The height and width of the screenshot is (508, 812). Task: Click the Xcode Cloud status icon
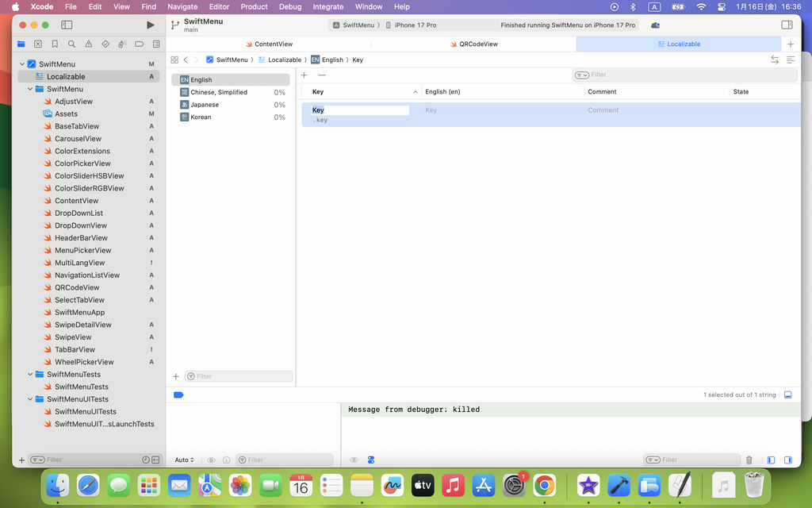[655, 25]
